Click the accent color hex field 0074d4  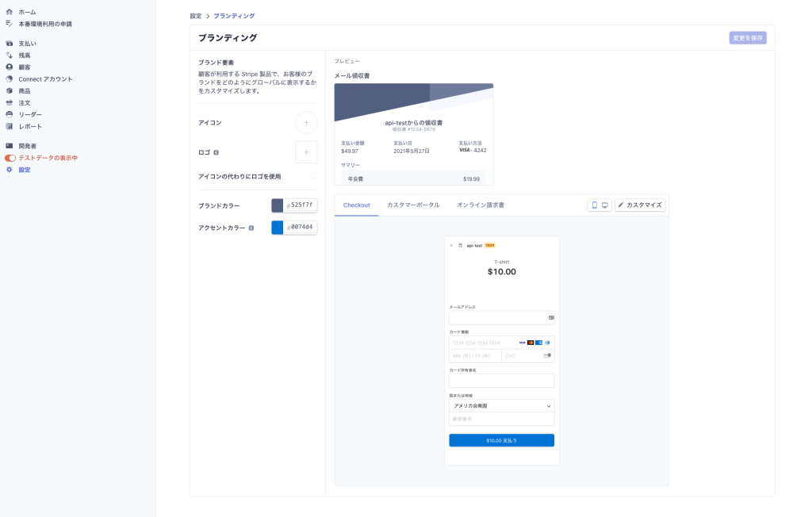pos(301,228)
